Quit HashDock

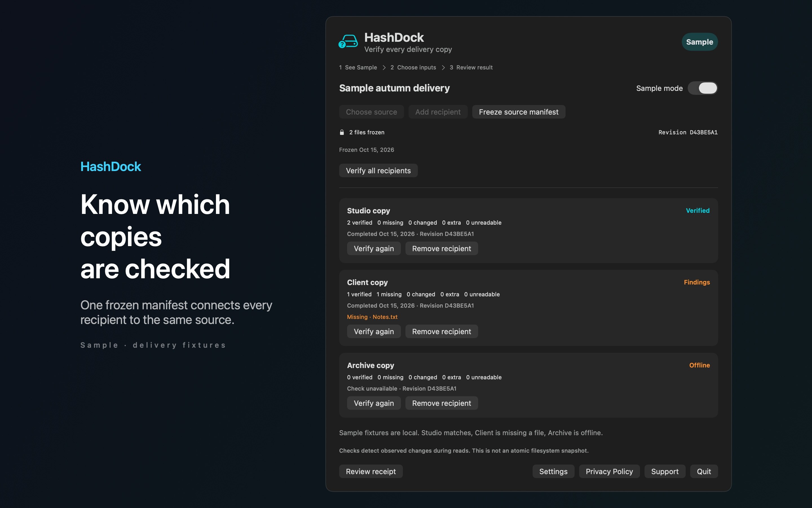click(x=704, y=471)
